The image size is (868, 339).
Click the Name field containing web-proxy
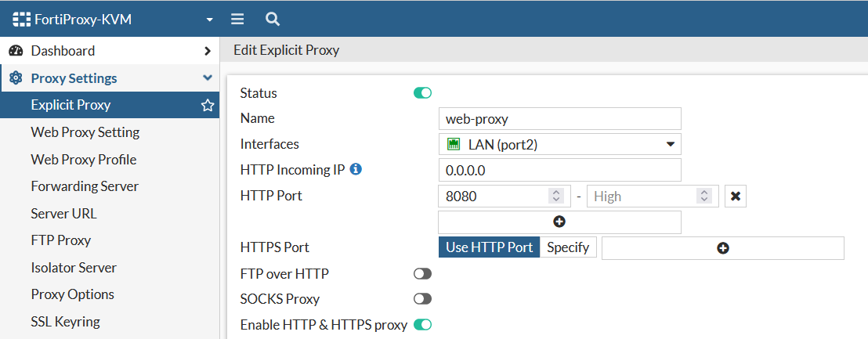click(x=559, y=119)
